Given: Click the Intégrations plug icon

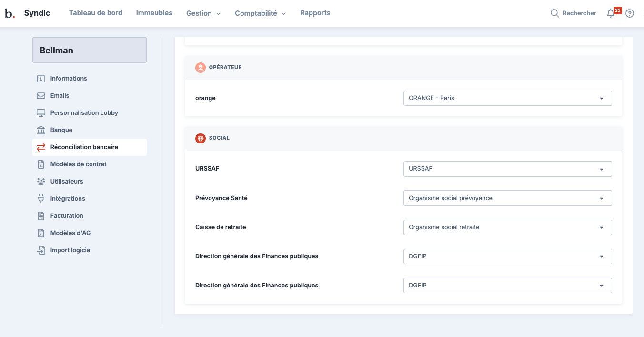Looking at the screenshot, I should 41,199.
